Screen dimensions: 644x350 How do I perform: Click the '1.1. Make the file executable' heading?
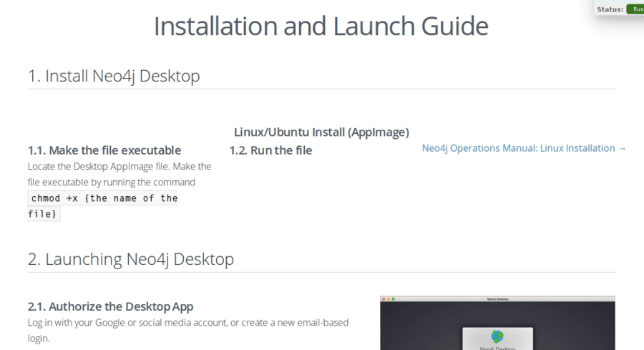point(104,150)
